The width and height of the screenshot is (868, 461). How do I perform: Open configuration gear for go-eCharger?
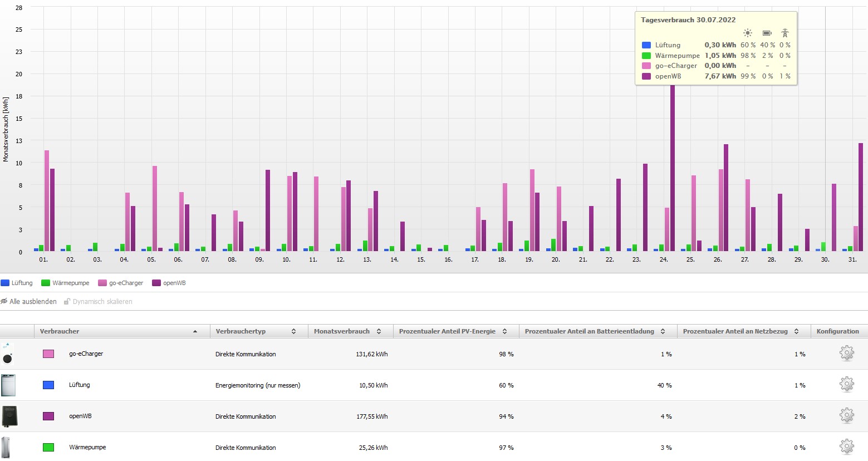point(846,354)
